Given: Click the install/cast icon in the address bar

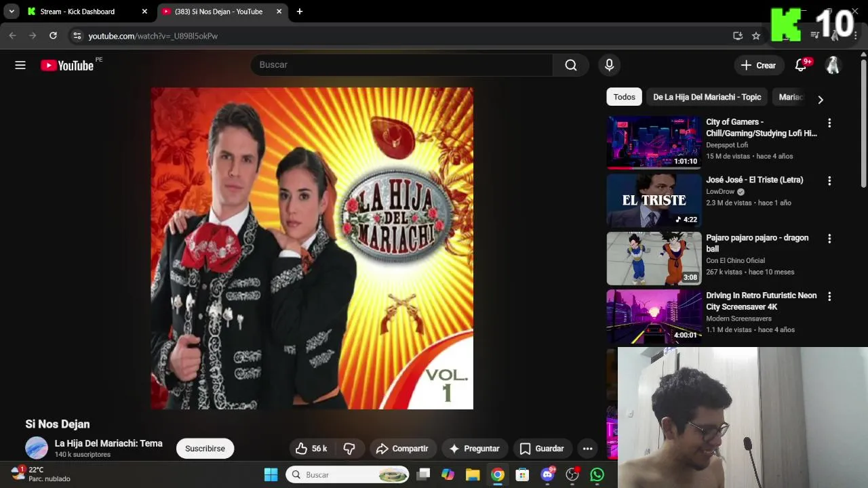Looking at the screenshot, I should 738,36.
